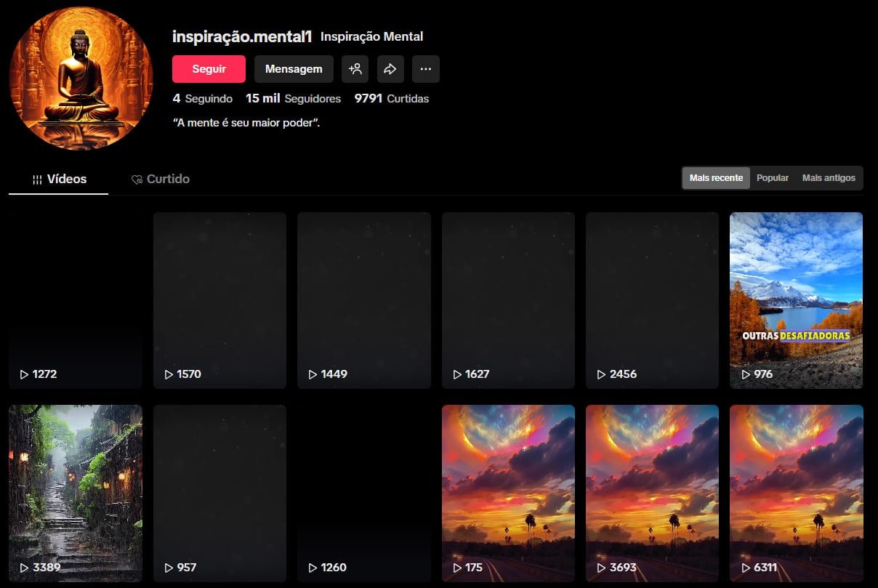Click the suggested accounts icon beside Mensagem
The height and width of the screenshot is (588, 878).
(355, 69)
